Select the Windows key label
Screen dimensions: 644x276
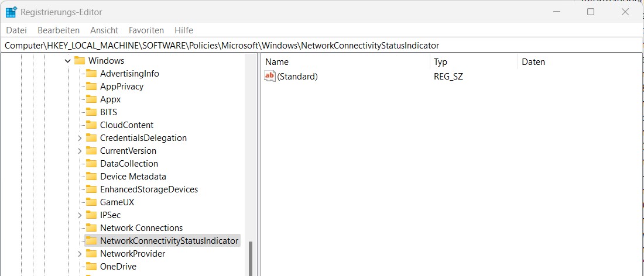(106, 61)
